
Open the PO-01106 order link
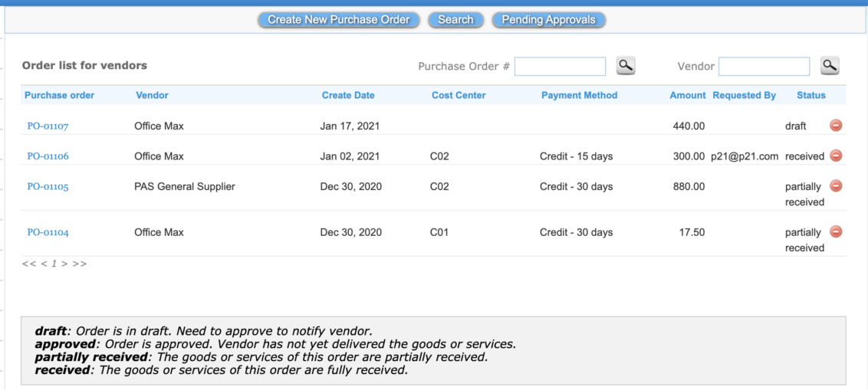coord(48,156)
